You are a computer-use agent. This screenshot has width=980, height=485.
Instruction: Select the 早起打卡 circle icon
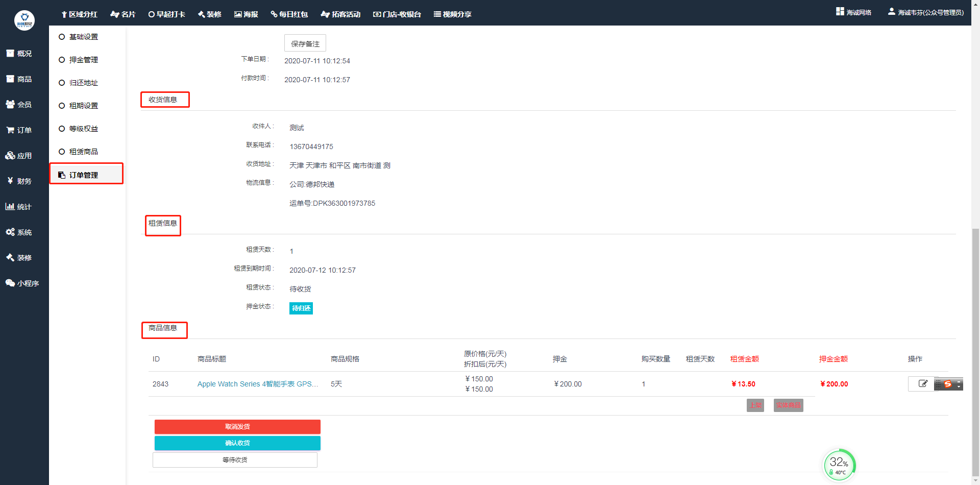pyautogui.click(x=152, y=14)
